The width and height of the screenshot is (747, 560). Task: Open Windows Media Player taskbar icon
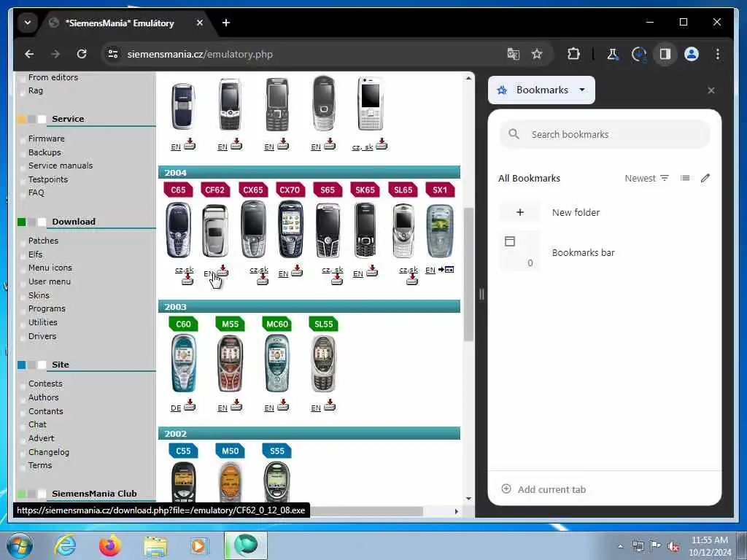[x=198, y=545]
